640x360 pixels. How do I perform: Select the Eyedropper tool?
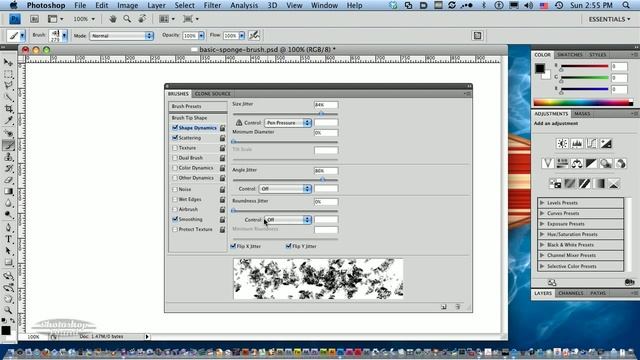(8, 120)
